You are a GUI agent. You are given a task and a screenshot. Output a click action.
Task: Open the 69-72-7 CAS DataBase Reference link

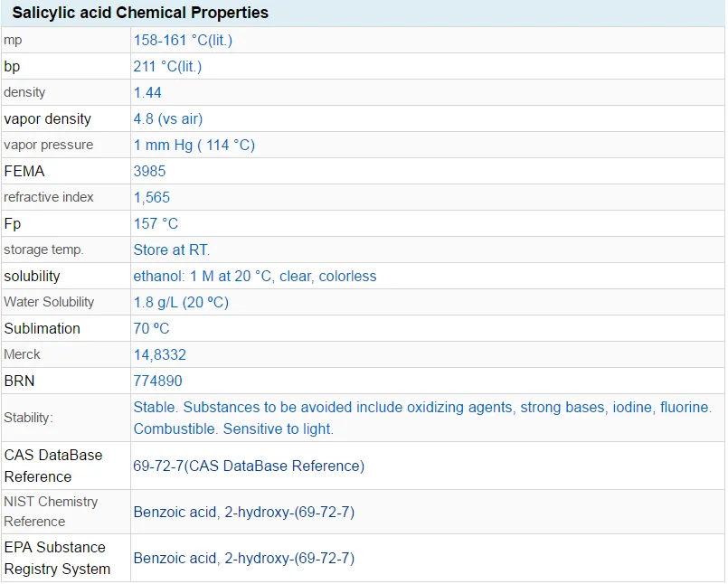coord(249,466)
